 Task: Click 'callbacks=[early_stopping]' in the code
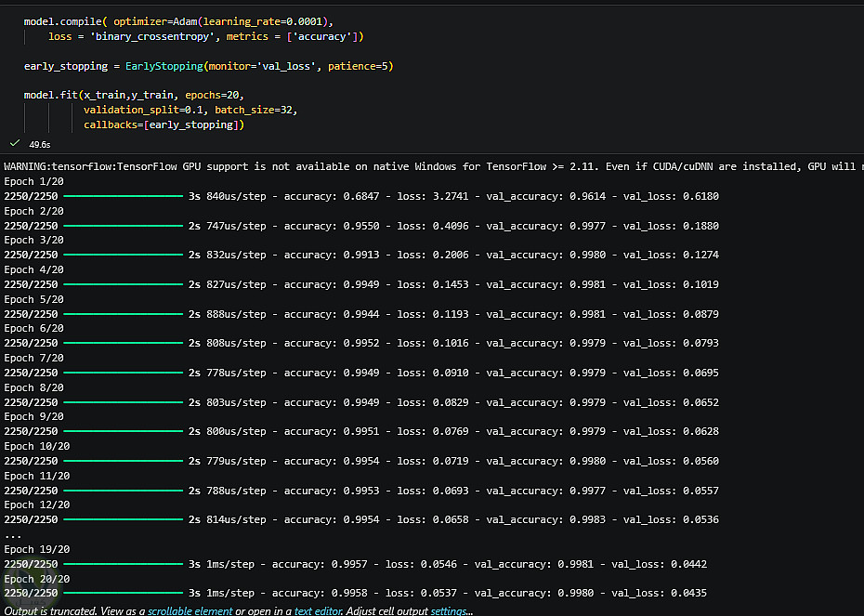click(164, 125)
